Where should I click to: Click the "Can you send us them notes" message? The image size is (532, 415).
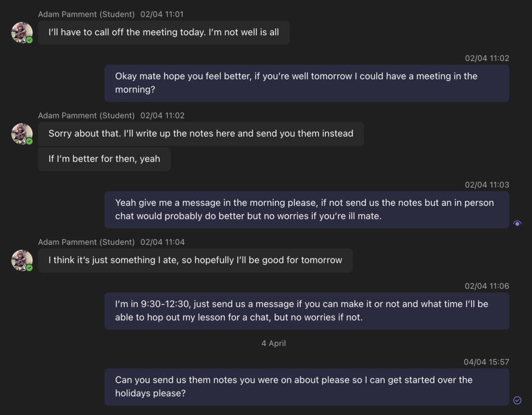[x=307, y=387]
